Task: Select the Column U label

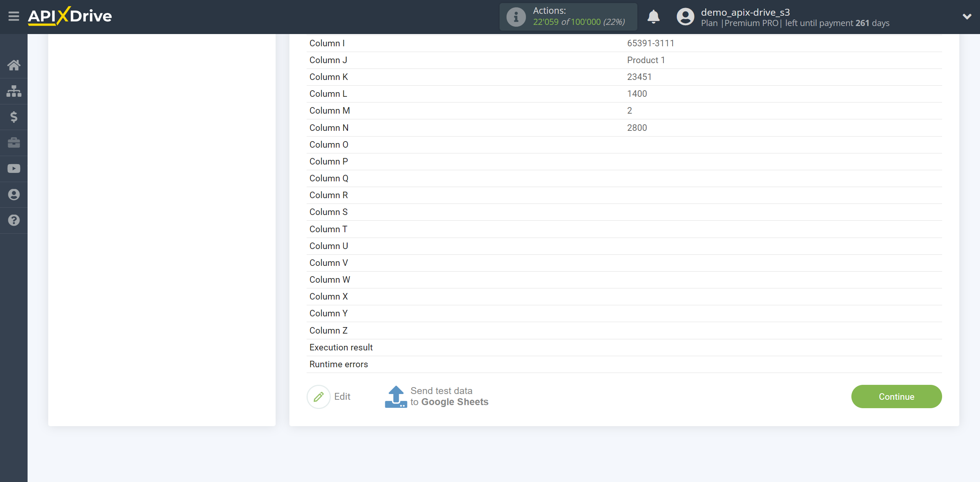Action: click(329, 246)
